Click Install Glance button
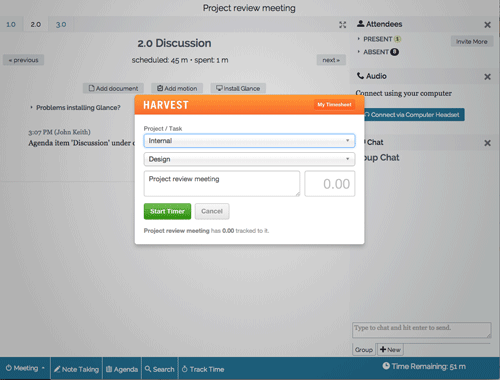Screen dimensions: 500x380 click(x=238, y=88)
